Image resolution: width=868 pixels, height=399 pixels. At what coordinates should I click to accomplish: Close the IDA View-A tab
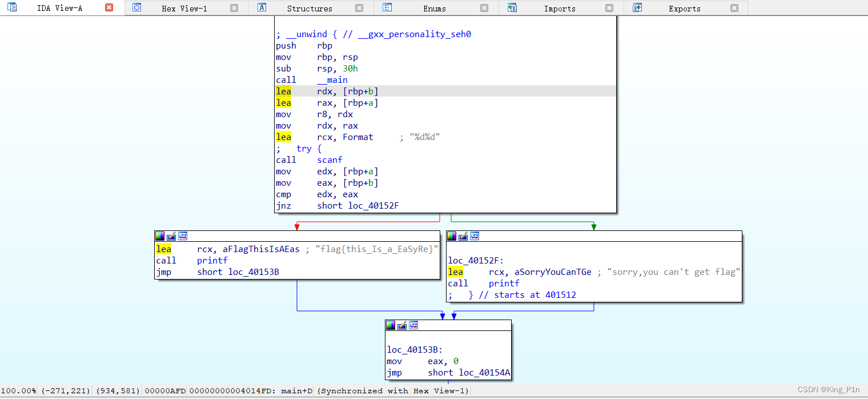point(109,8)
